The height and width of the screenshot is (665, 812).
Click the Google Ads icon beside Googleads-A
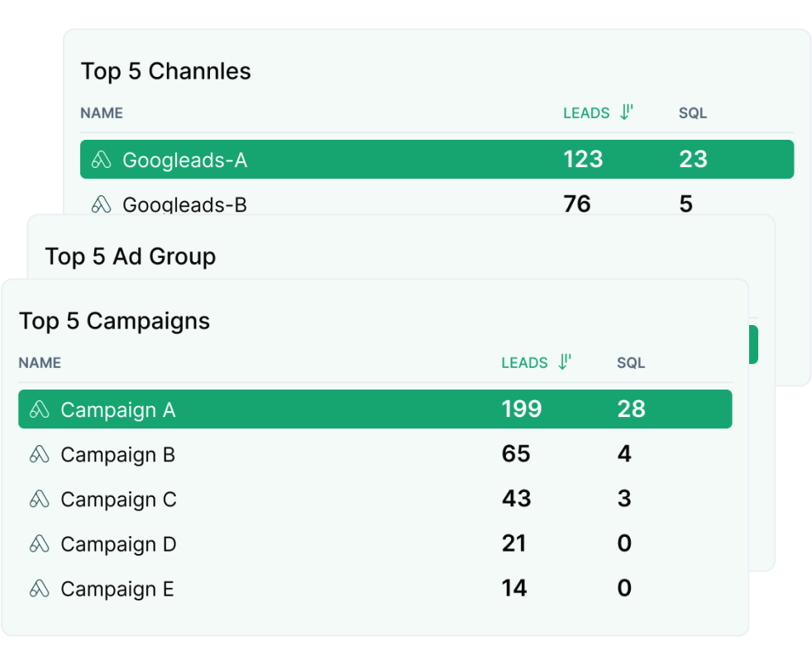pos(101,160)
